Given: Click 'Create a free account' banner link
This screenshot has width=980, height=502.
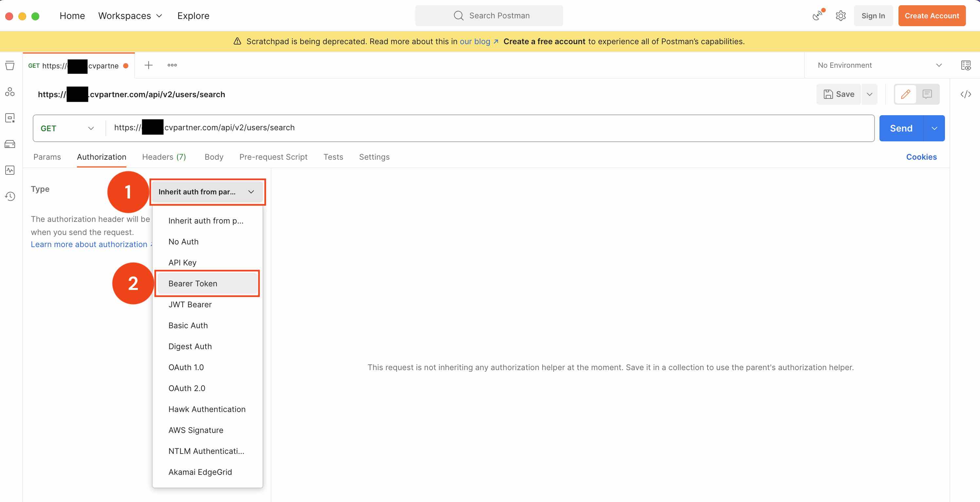Looking at the screenshot, I should point(544,41).
